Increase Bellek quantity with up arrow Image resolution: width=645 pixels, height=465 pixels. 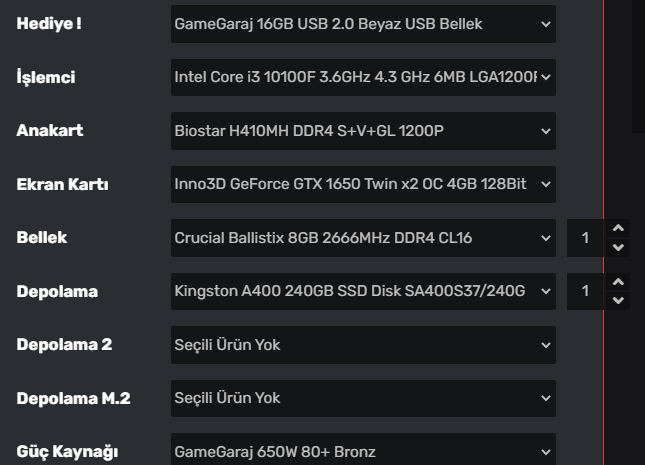pyautogui.click(x=618, y=229)
